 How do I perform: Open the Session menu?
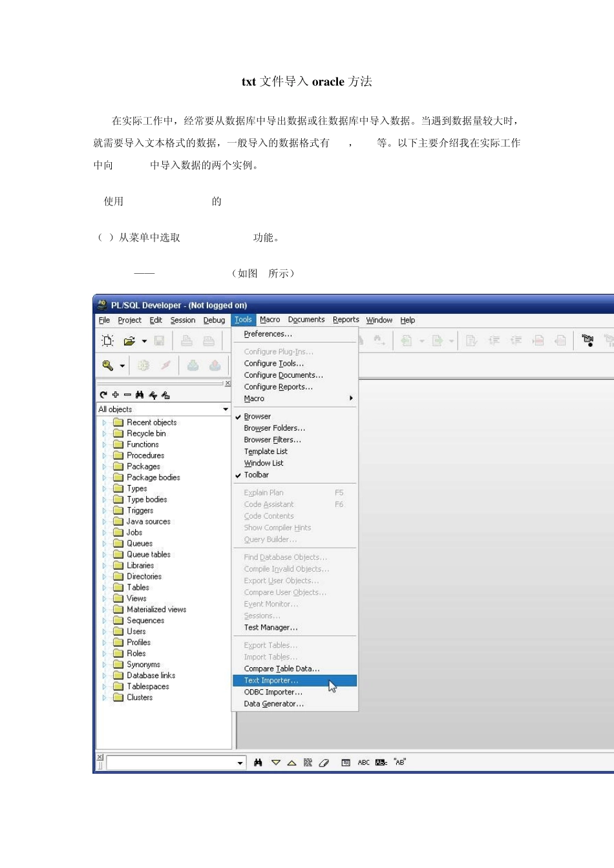[x=183, y=320]
